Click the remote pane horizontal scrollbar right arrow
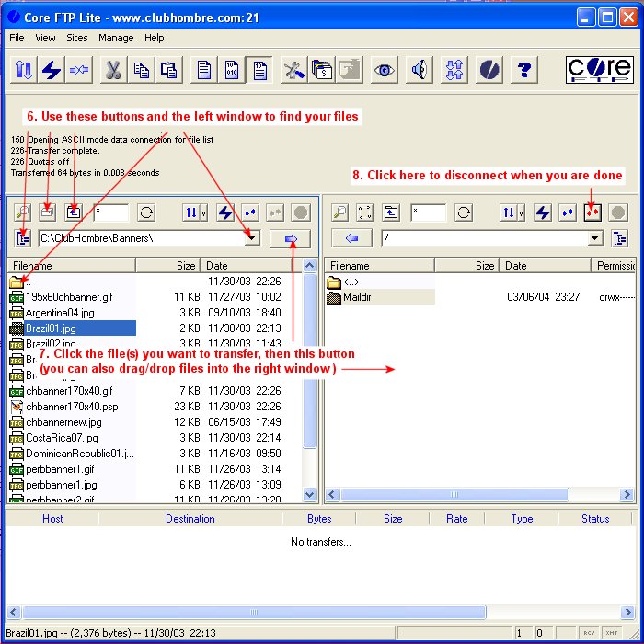644x644 pixels. coord(627,495)
